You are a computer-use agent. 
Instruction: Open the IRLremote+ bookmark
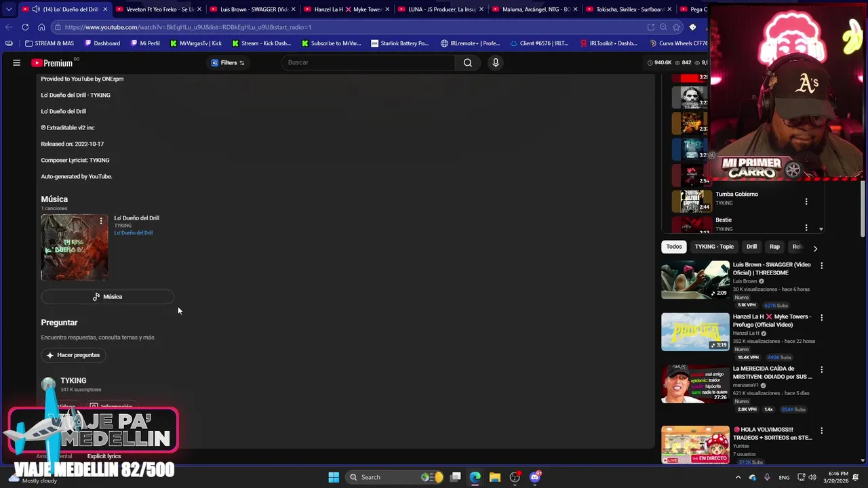(471, 43)
